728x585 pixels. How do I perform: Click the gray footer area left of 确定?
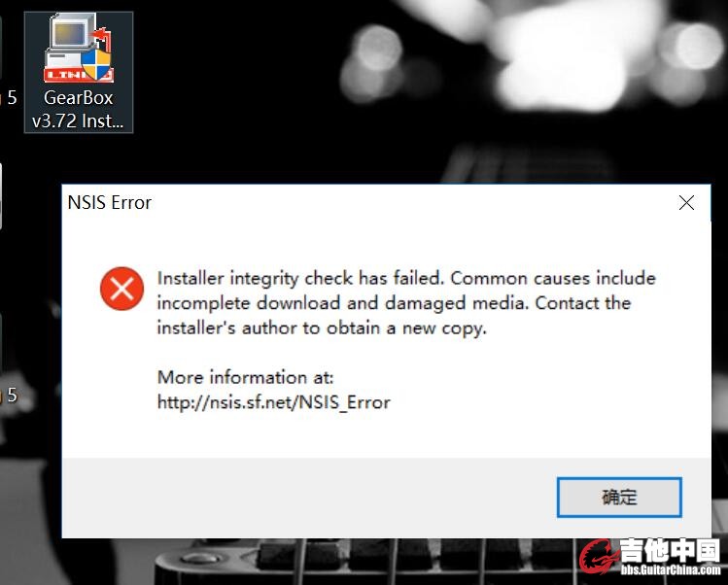pyautogui.click(x=309, y=498)
